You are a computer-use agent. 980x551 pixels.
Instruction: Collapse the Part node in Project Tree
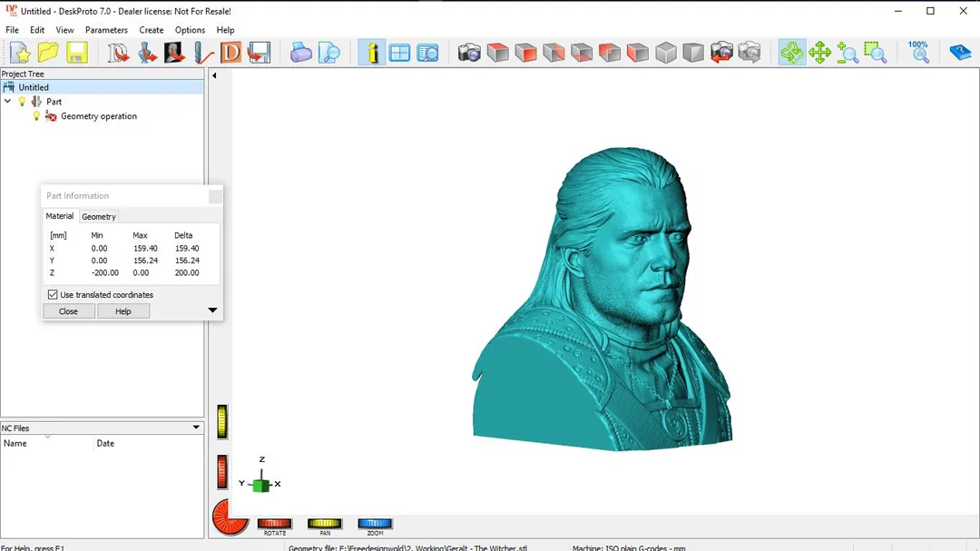coord(7,102)
